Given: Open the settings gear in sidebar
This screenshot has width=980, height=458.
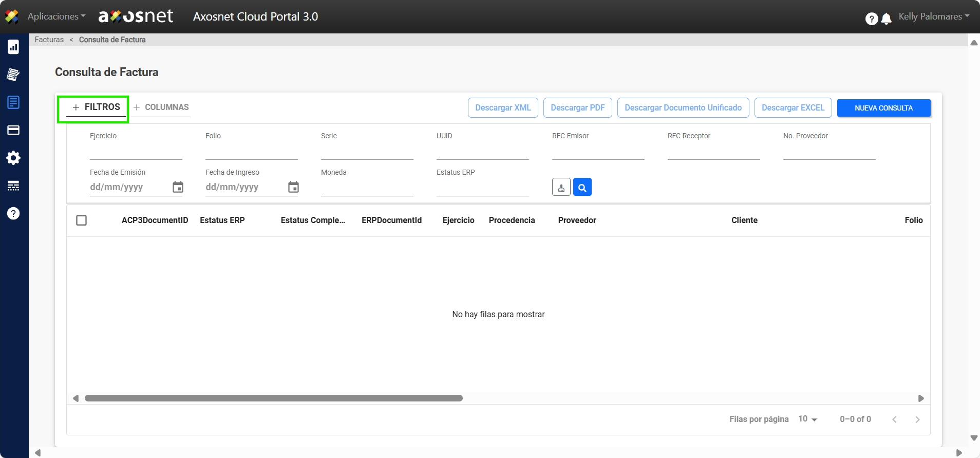Looking at the screenshot, I should coord(13,158).
